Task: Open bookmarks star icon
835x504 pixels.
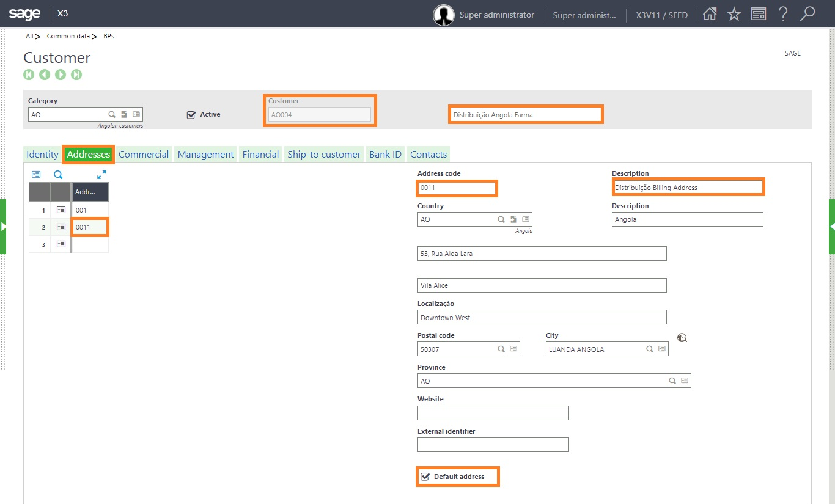Action: pos(734,14)
